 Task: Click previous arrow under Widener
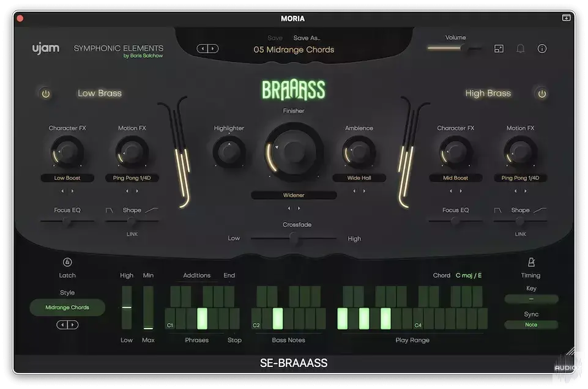(x=289, y=209)
